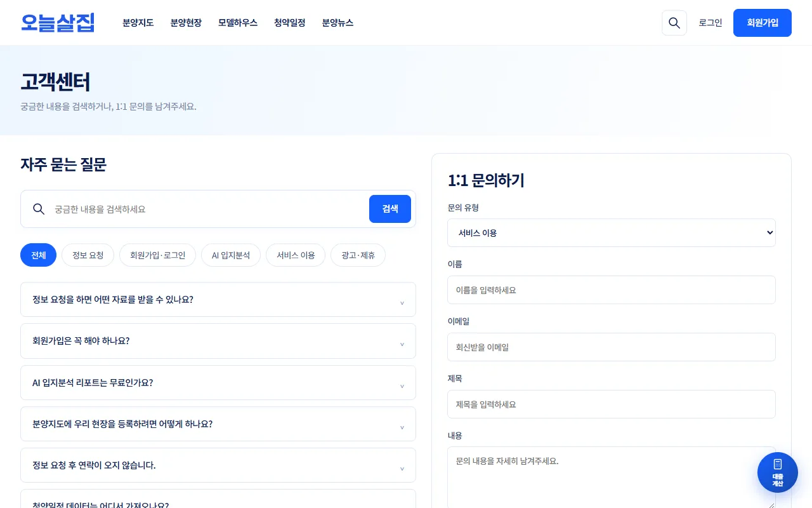Expand the '회원가입은 꼭 해야 하나요?' question
Viewport: 812px width, 508px height.
218,341
